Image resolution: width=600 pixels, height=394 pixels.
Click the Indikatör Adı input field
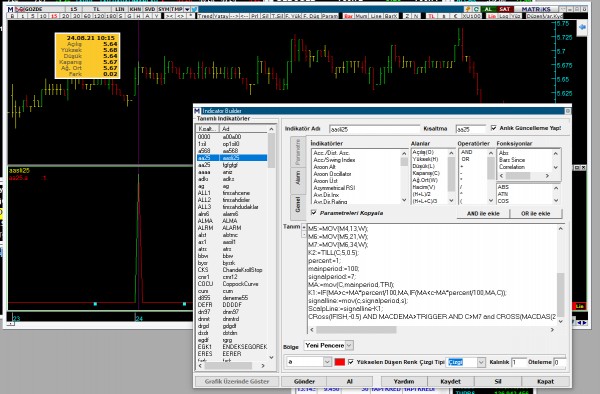[x=374, y=129]
